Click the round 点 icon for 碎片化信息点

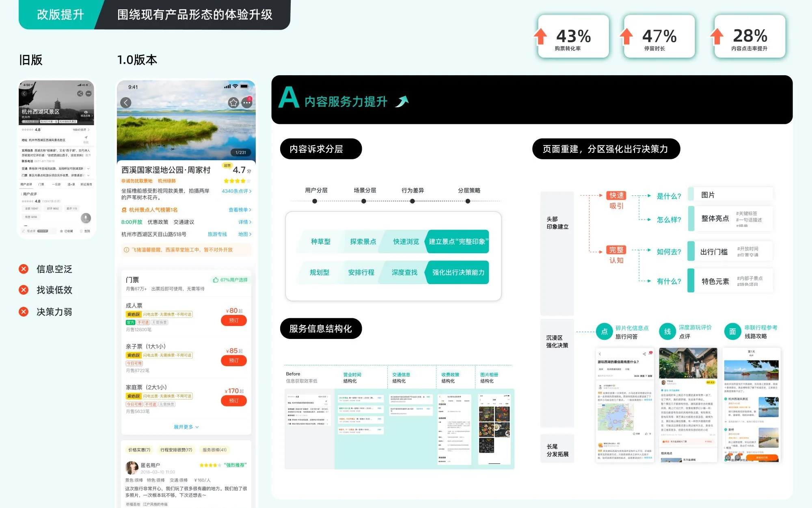coord(604,332)
